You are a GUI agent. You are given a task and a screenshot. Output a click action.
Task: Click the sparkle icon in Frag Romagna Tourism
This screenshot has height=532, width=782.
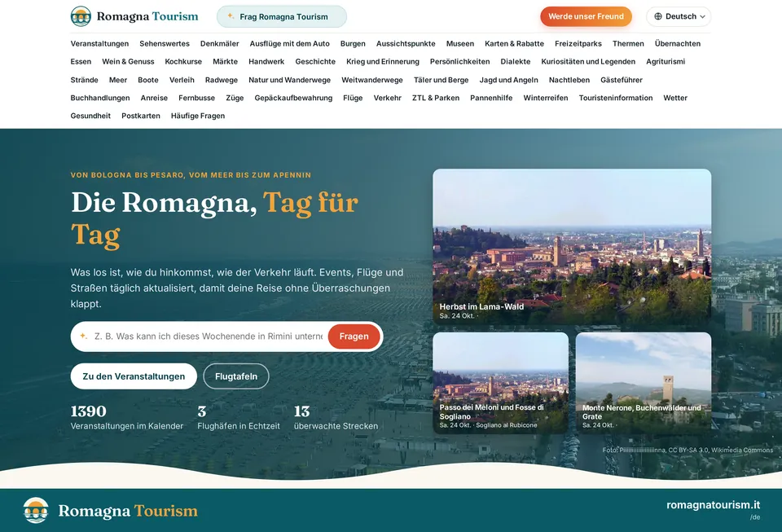[231, 16]
